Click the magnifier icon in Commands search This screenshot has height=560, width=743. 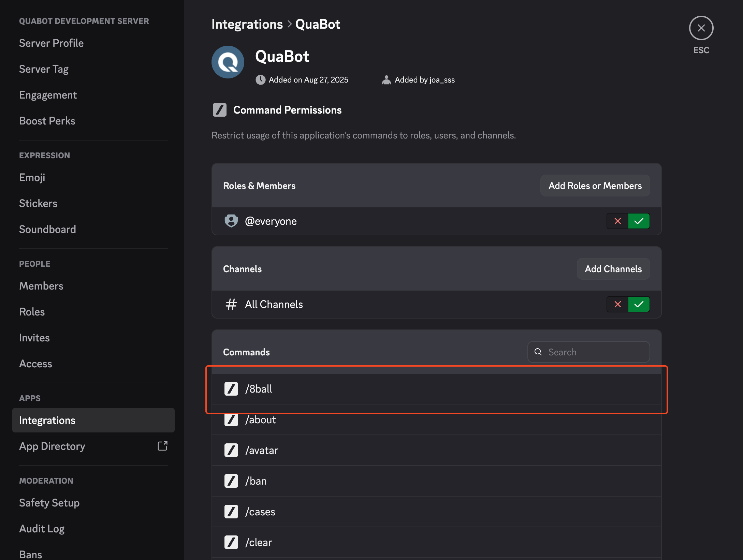click(x=538, y=352)
